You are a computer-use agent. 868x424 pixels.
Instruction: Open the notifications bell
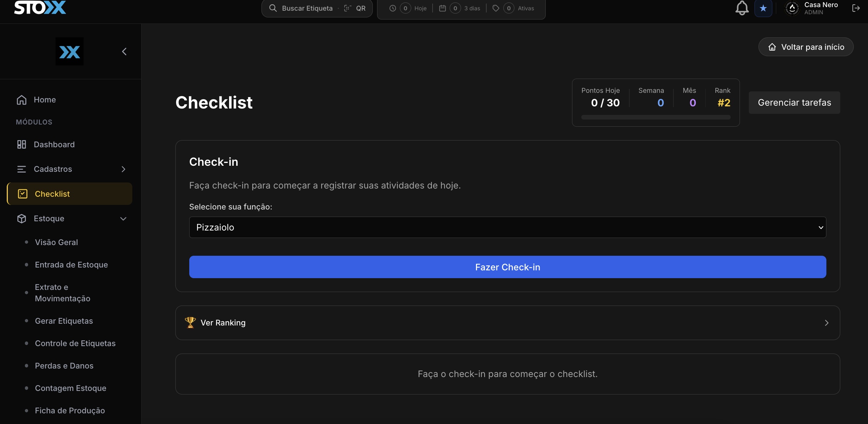(742, 8)
